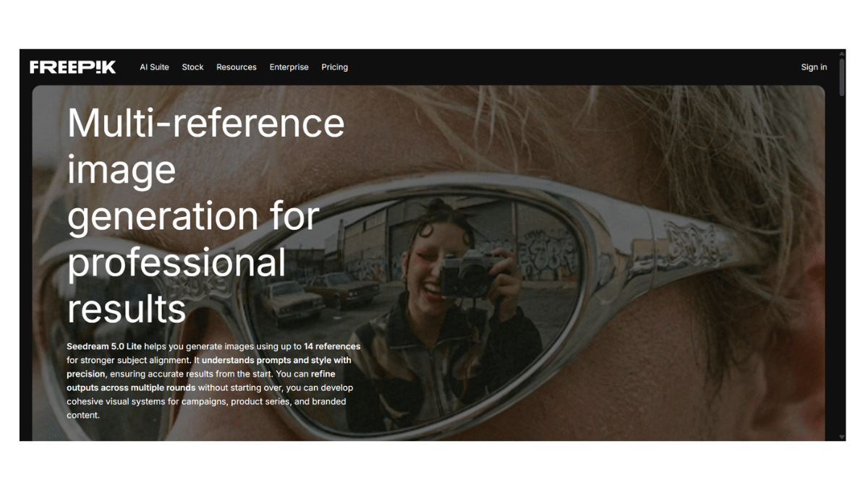Go to the Pricing page
The height and width of the screenshot is (488, 868).
coord(335,67)
